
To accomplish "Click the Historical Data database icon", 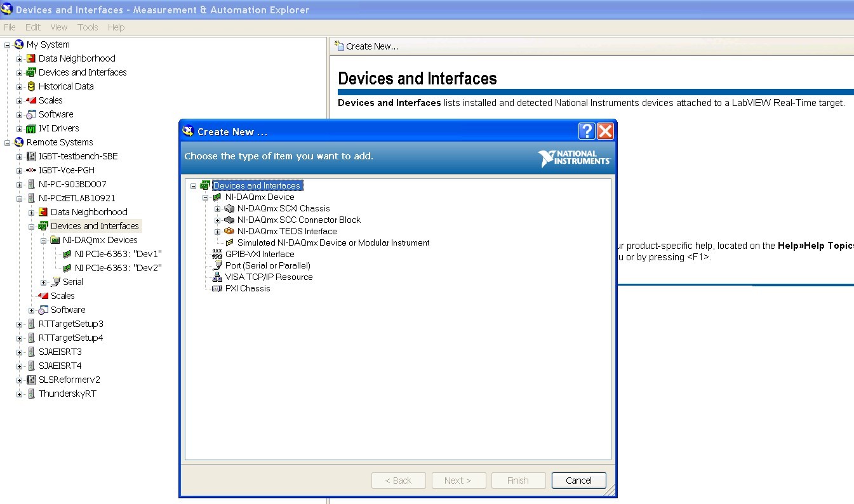I will tap(31, 86).
